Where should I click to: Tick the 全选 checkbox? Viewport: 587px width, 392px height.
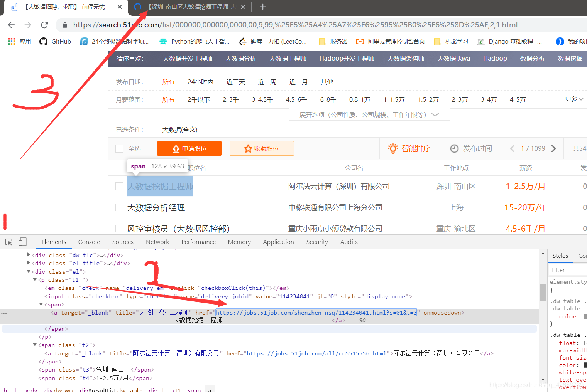[x=119, y=149]
